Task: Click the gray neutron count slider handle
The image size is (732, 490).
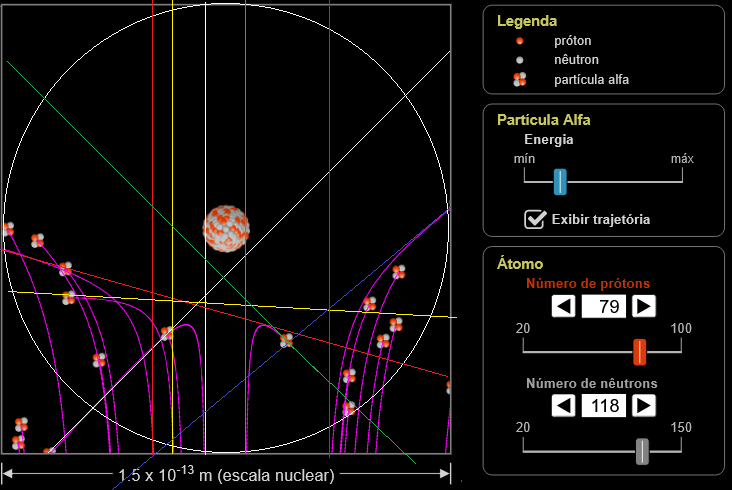Action: click(x=643, y=451)
